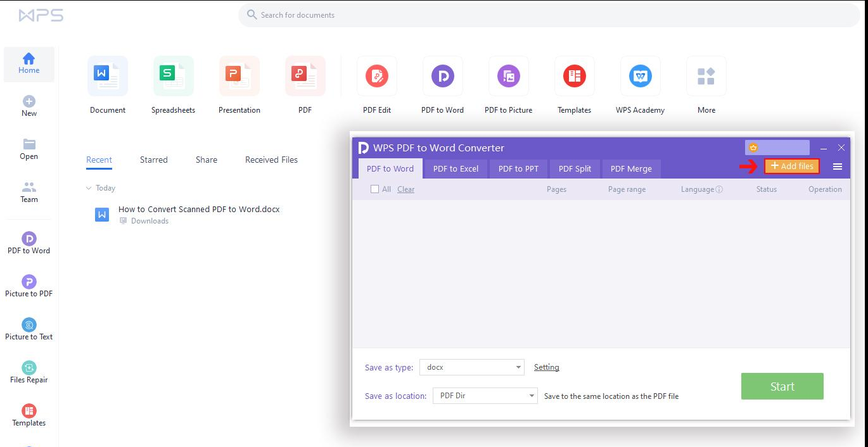The image size is (868, 447).
Task: Close the PDF to Word Converter window
Action: coord(841,148)
